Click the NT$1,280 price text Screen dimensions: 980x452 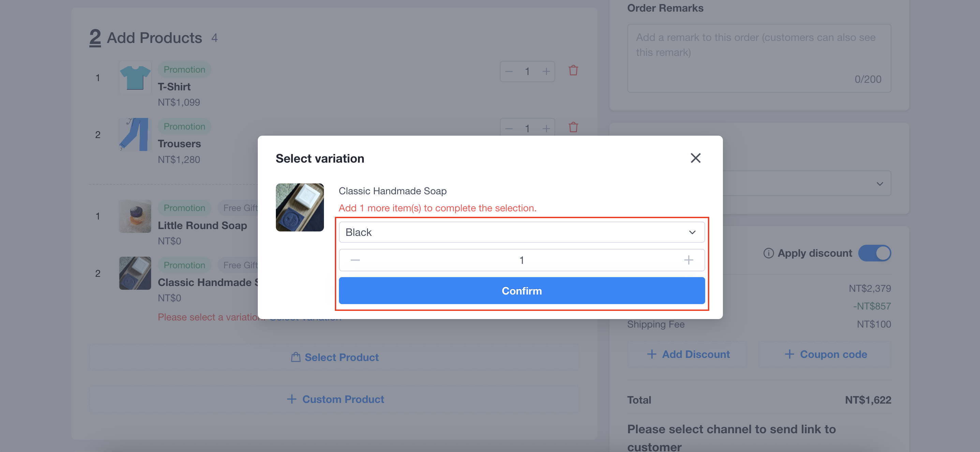[x=179, y=160]
